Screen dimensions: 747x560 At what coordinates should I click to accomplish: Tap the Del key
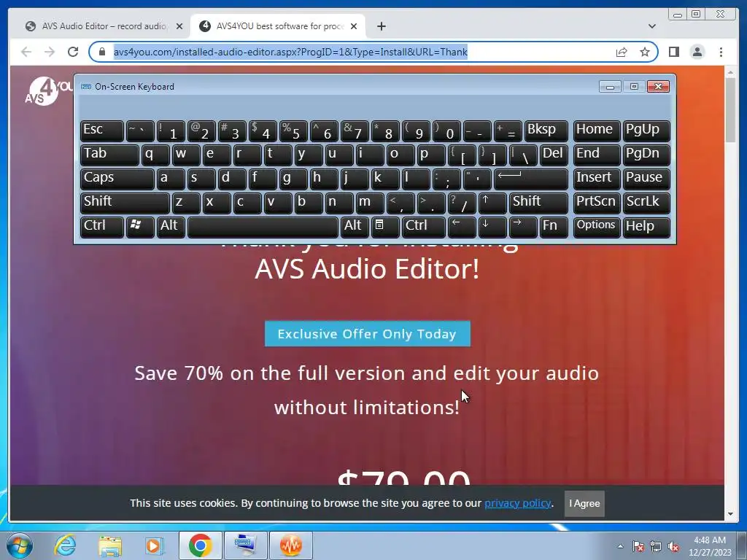(554, 155)
